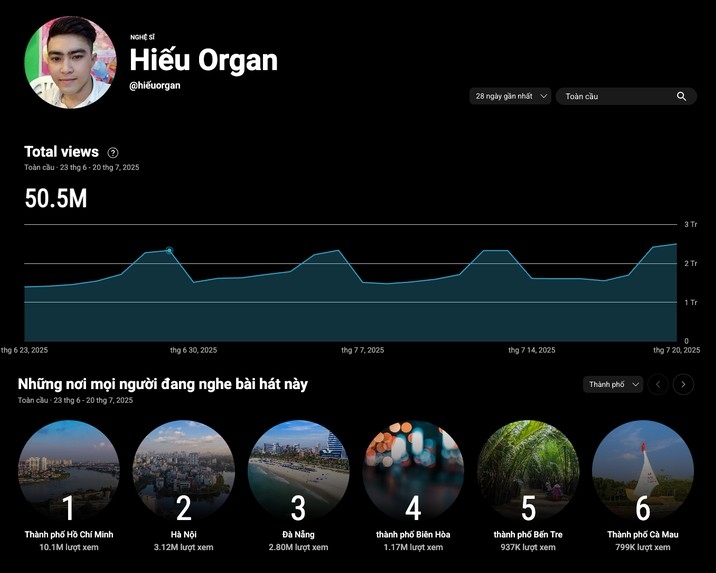Image resolution: width=716 pixels, height=573 pixels.
Task: Click the Total views heading
Action: point(61,152)
